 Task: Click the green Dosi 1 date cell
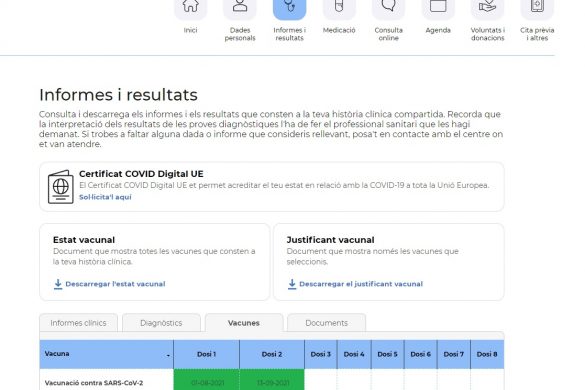click(x=207, y=380)
